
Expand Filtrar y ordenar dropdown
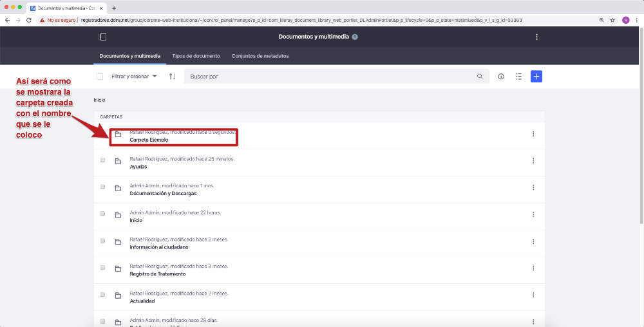[134, 77]
